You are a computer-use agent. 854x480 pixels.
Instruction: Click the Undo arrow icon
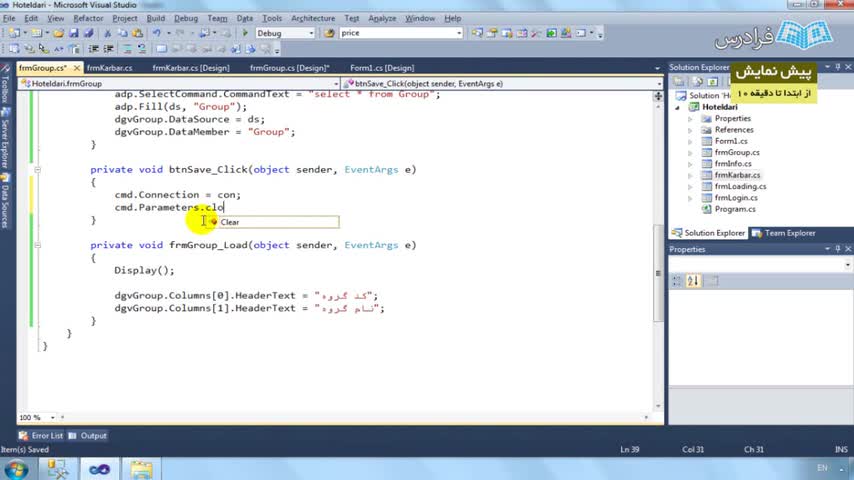point(156,33)
